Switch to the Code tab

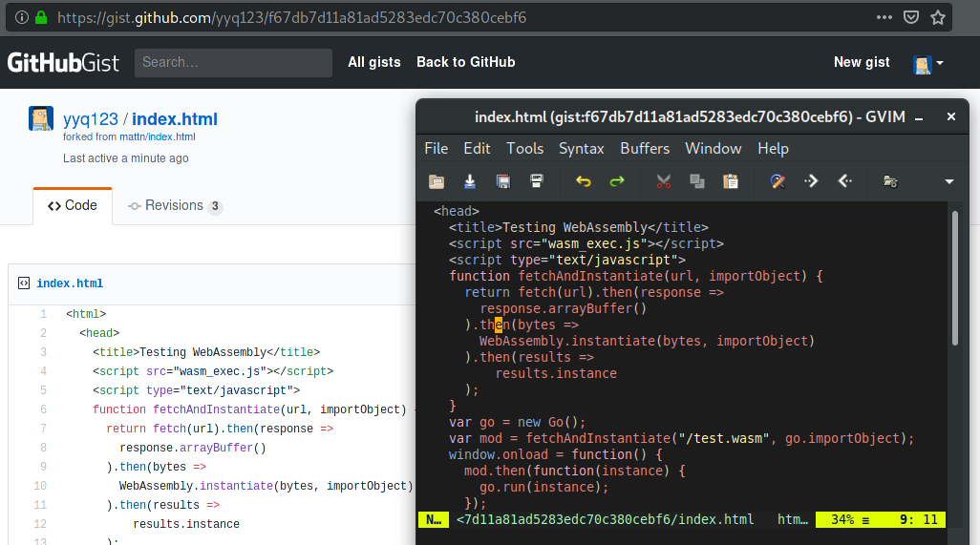coord(73,205)
